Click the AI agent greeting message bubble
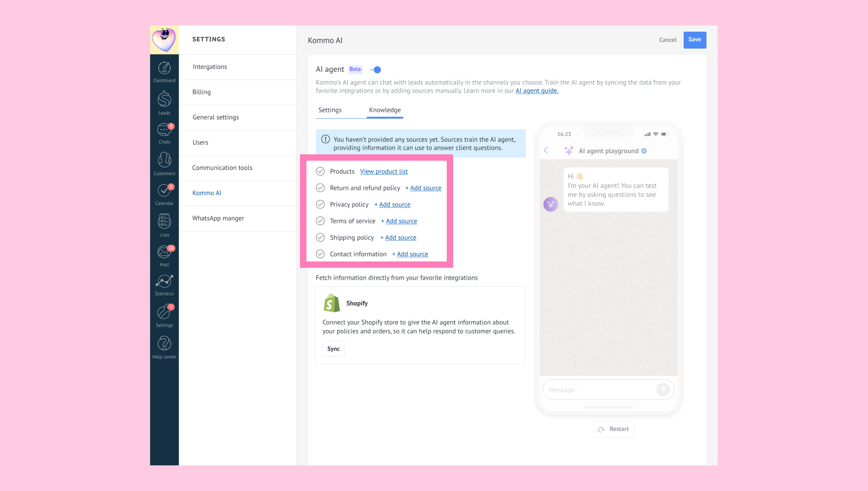868x491 pixels. pos(616,189)
